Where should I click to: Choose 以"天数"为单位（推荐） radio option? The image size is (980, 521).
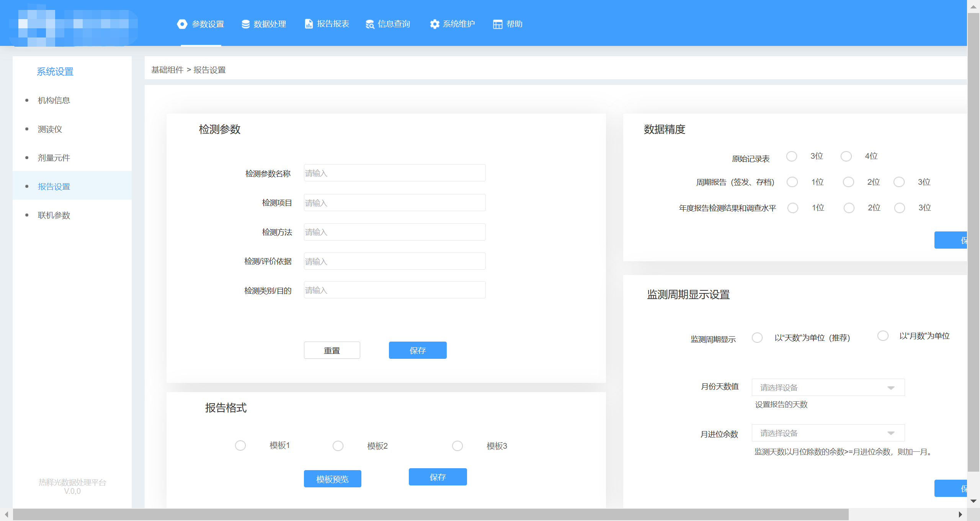(x=757, y=338)
